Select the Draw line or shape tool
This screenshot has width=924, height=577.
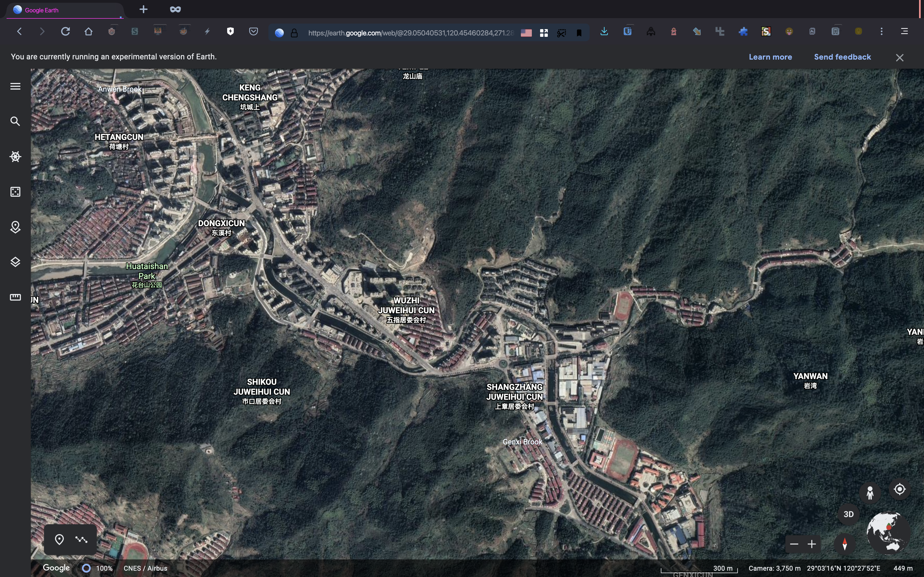point(81,539)
